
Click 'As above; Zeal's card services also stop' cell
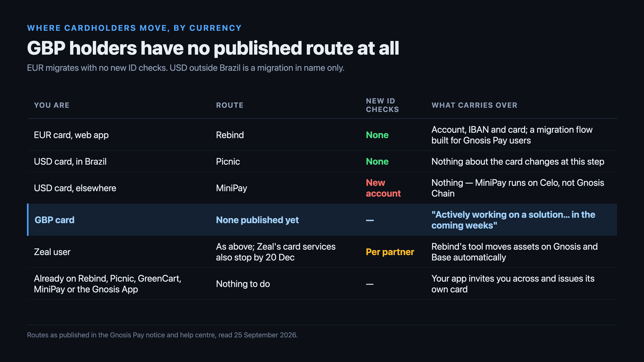coord(276,252)
